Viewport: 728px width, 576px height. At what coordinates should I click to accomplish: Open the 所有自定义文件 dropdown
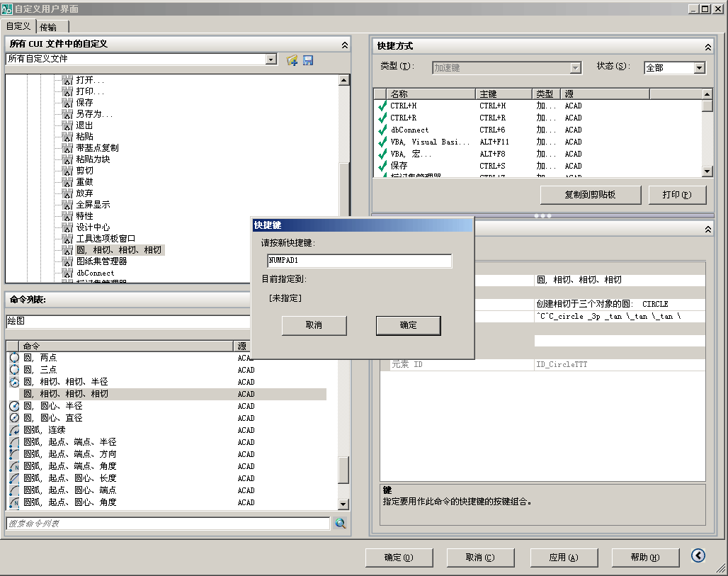point(271,59)
